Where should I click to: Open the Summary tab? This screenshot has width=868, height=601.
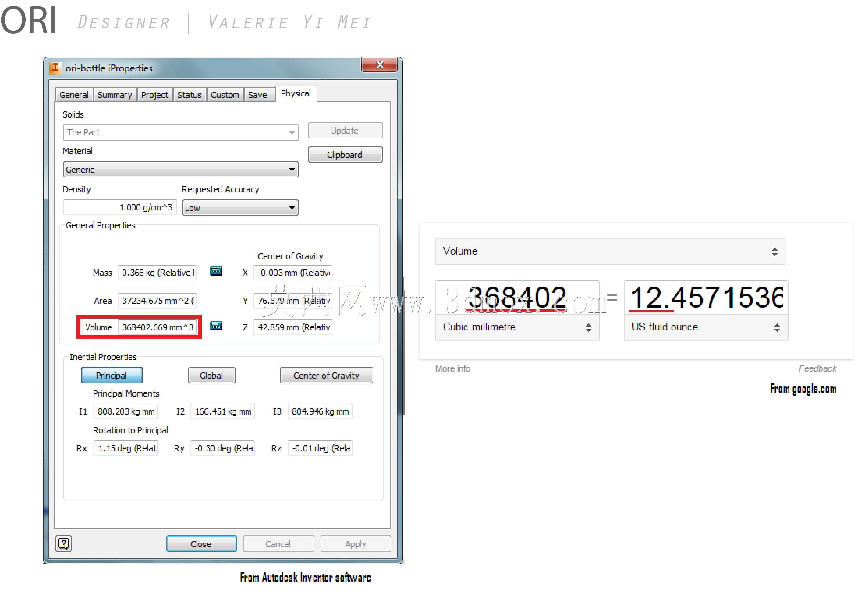tap(115, 95)
